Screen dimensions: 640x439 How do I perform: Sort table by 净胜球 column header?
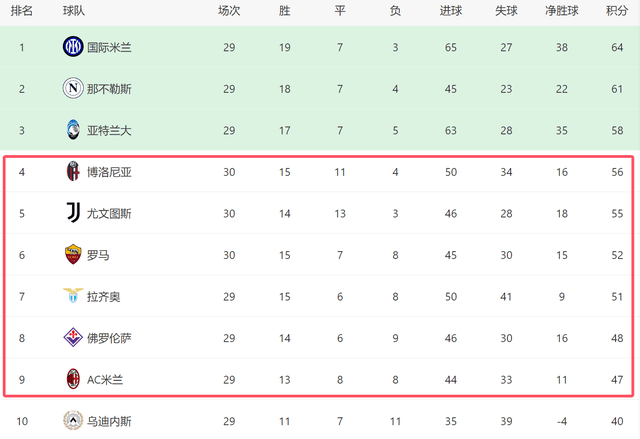(x=563, y=11)
